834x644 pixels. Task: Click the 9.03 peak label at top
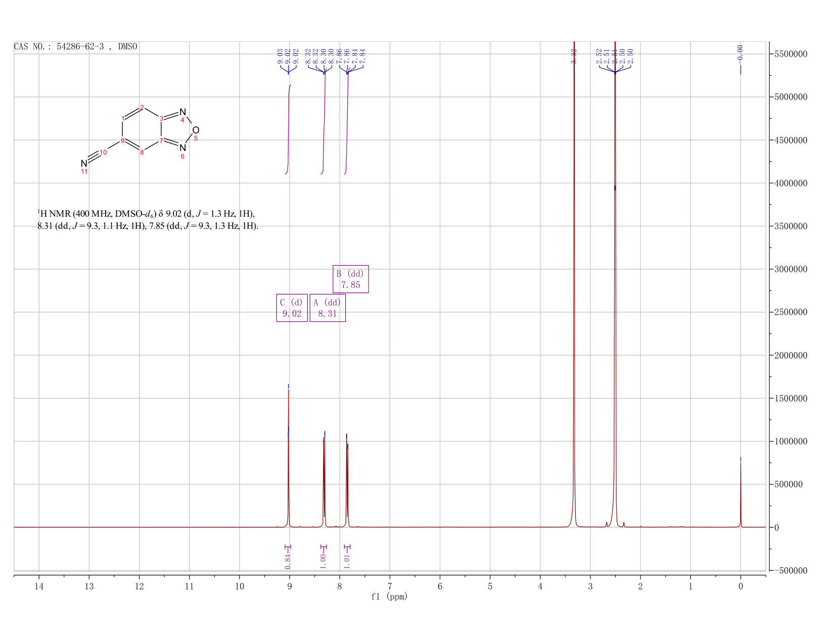click(x=280, y=57)
